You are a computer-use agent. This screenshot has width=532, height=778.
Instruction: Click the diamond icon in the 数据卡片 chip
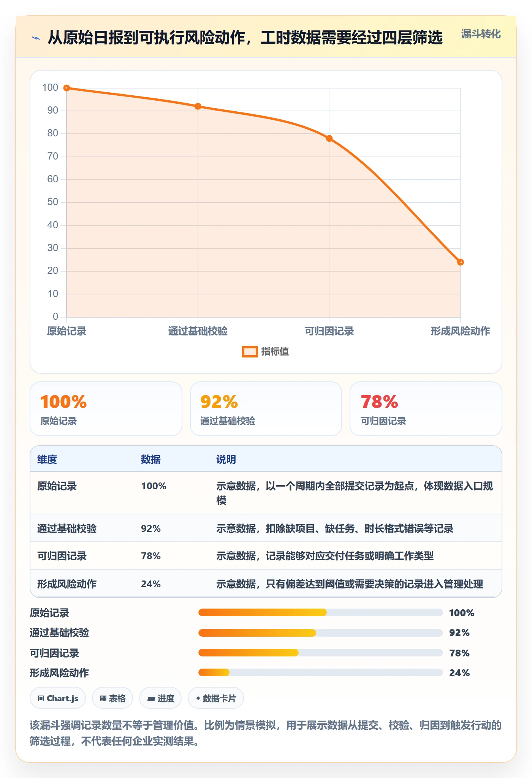point(198,698)
